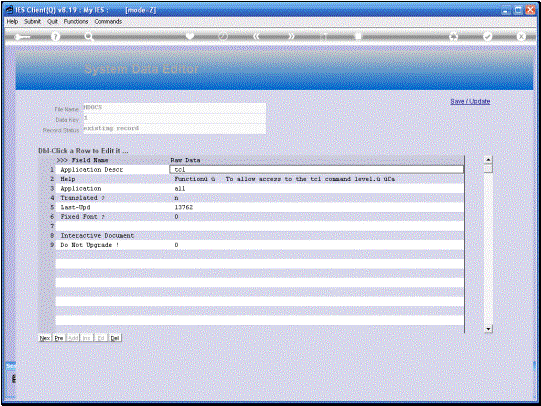Click the key icon in toolbar
This screenshot has width=541, height=406.
[x=22, y=37]
